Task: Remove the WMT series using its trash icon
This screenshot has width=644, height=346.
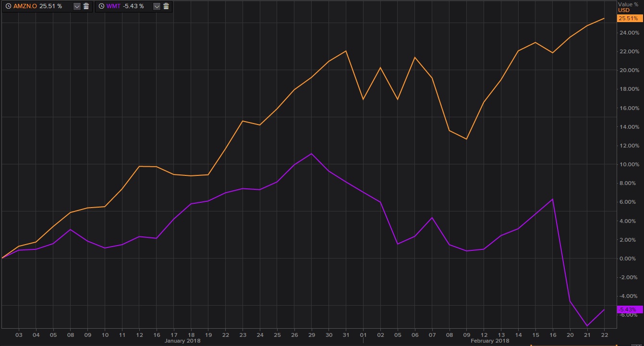Action: (x=166, y=6)
